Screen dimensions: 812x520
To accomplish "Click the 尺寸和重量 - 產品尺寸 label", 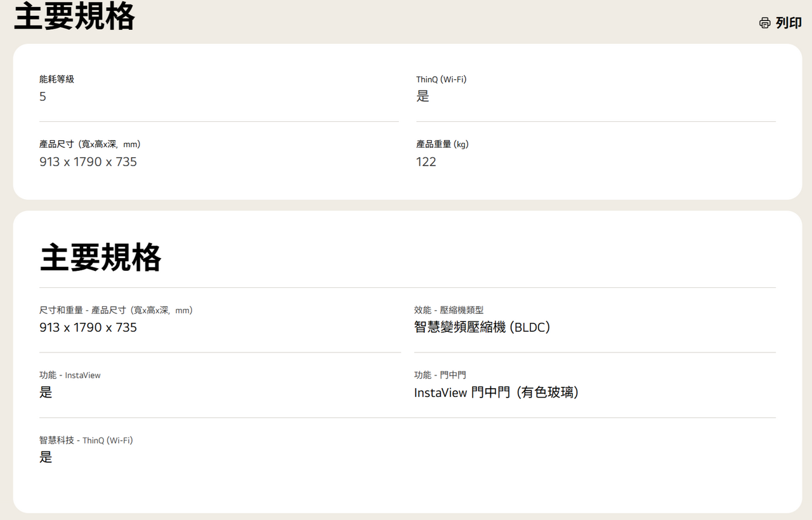I will click(x=115, y=310).
